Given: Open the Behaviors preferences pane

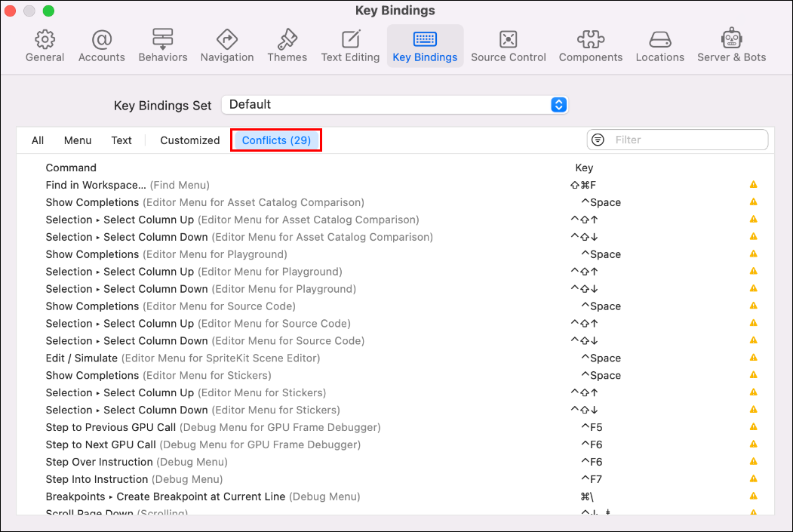Looking at the screenshot, I should click(x=163, y=46).
